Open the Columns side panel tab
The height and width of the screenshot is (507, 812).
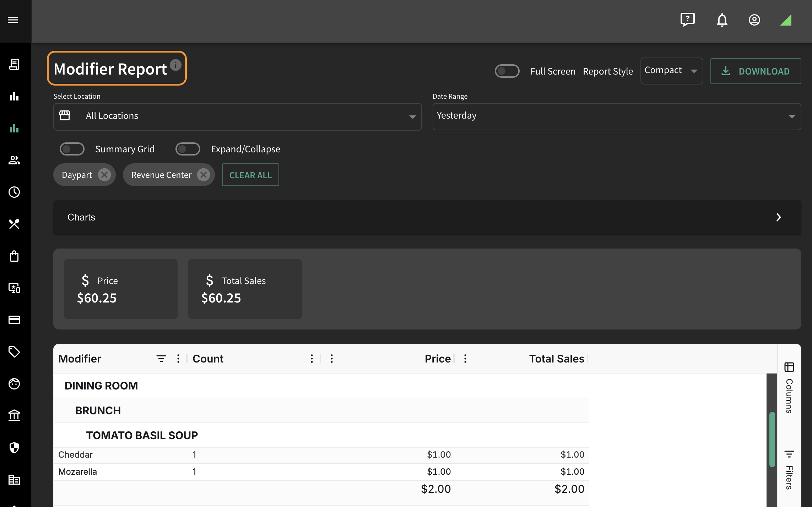point(789,387)
